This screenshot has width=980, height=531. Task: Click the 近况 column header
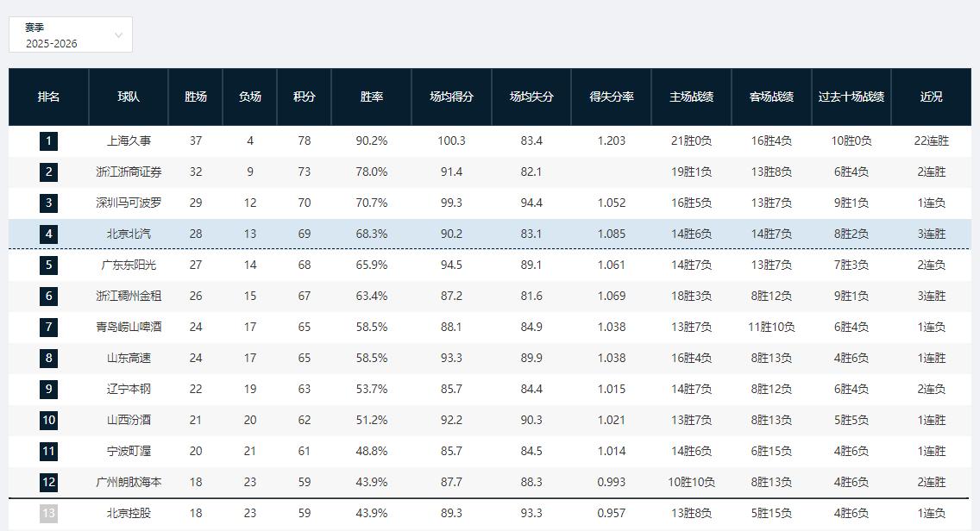[x=931, y=97]
